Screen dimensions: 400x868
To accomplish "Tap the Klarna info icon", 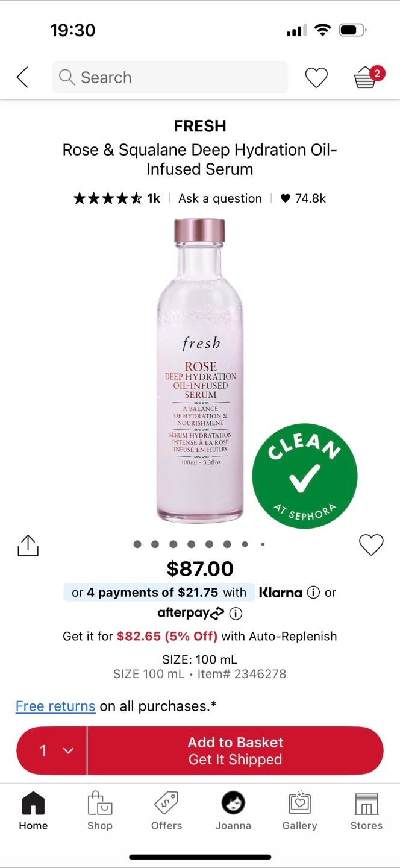I will pos(313,593).
